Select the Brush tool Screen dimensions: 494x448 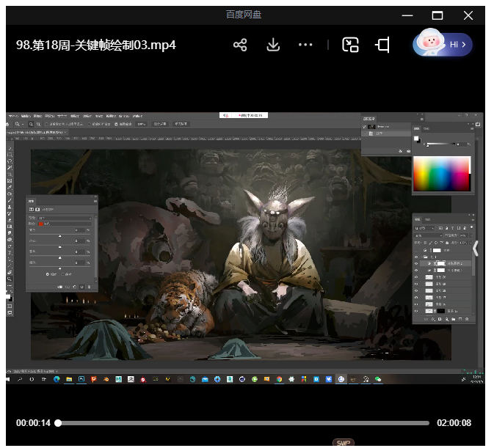[x=10, y=200]
